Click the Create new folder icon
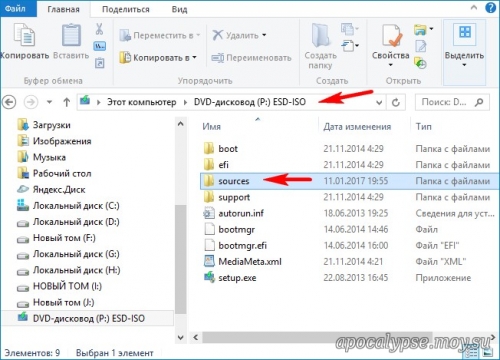Screen dimensions: 500x360 coord(321,35)
